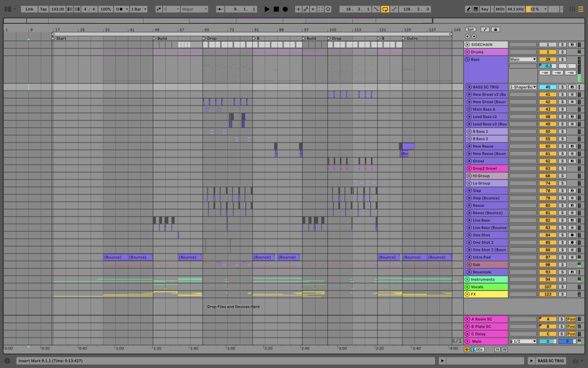Image resolution: width=588 pixels, height=368 pixels.
Task: Open the hamburger menu at top right
Action: (x=581, y=9)
